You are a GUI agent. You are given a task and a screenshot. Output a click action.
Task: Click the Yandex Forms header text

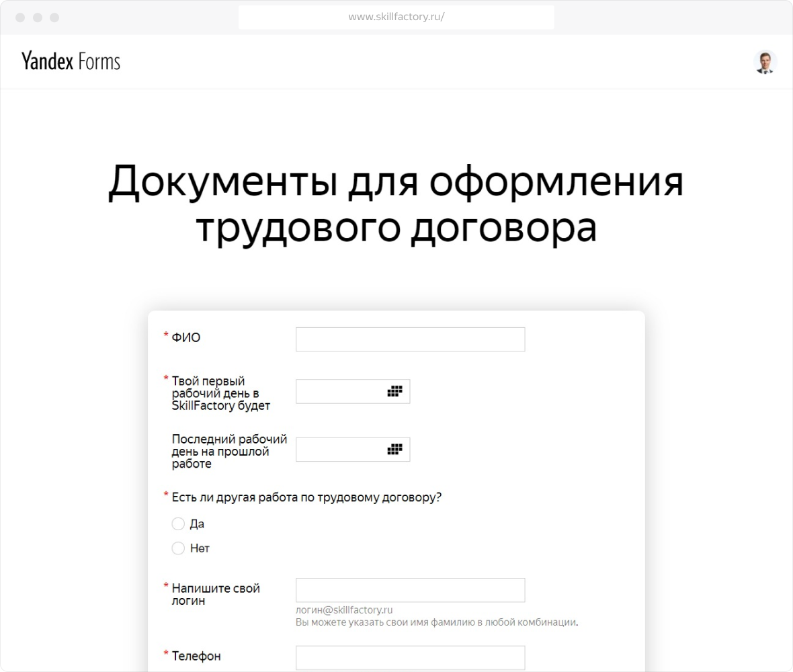pos(70,61)
